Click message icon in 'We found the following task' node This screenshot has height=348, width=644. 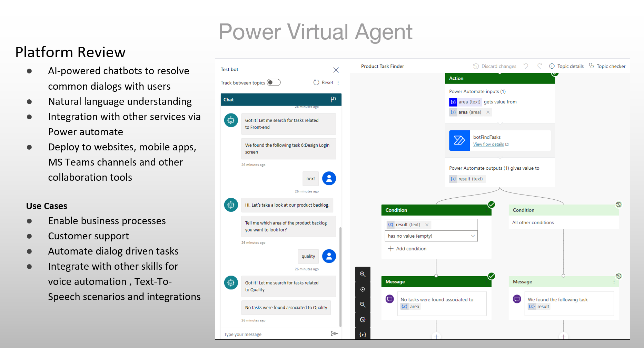517,299
